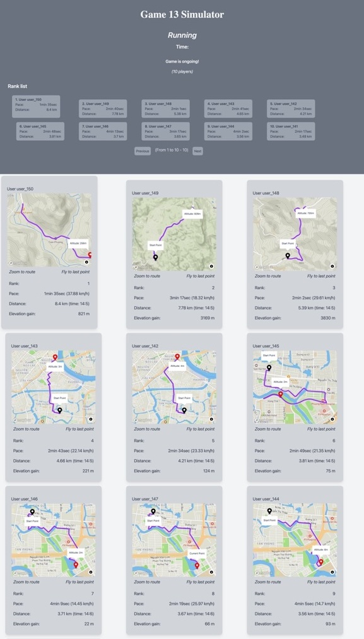
Task: Click the info icon on user_148's map
Action: pos(332,266)
